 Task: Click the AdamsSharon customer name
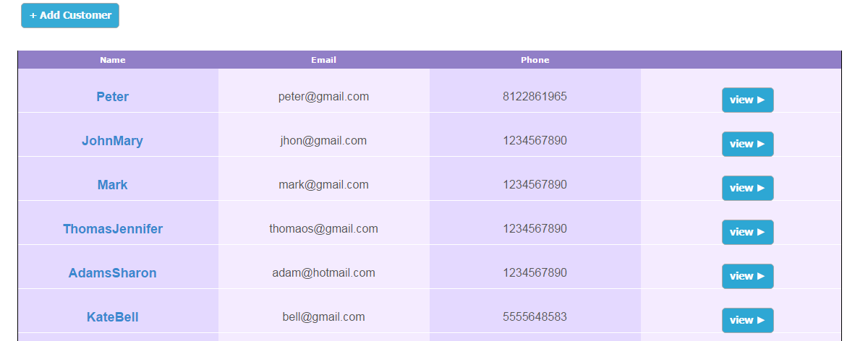tap(112, 273)
